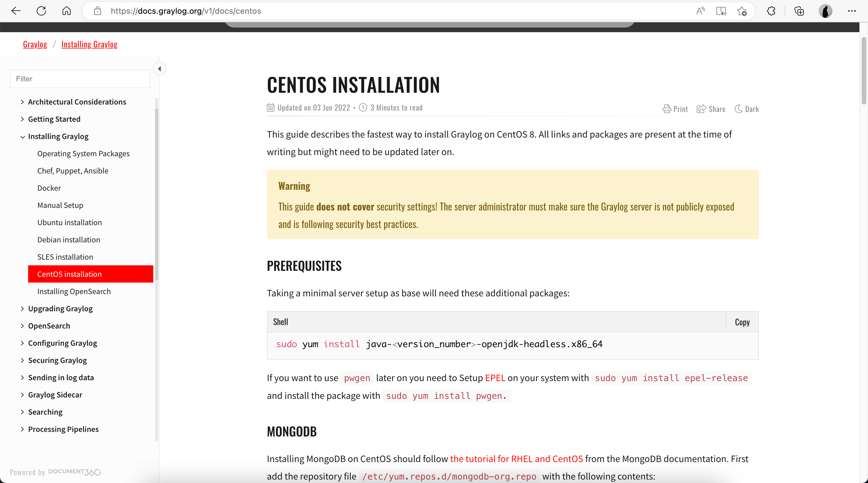Screen dimensions: 868x483
Task: Open the Read aloud icon
Action: [700, 11]
